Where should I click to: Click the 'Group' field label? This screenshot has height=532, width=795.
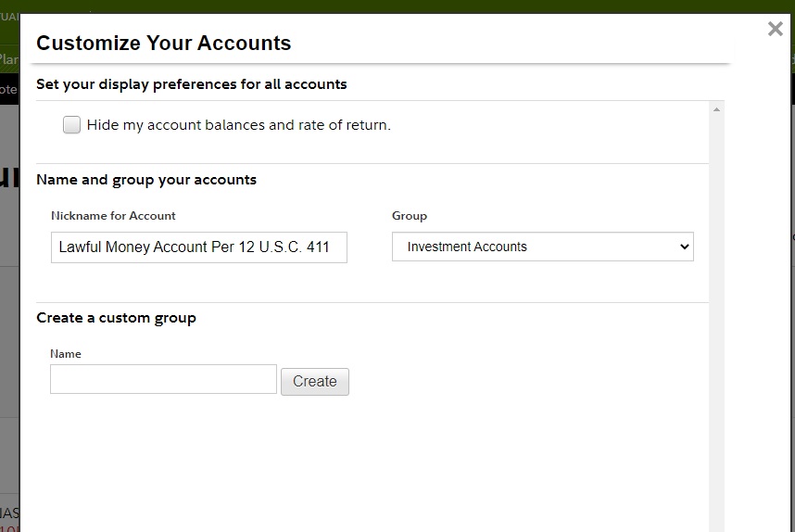click(x=409, y=216)
